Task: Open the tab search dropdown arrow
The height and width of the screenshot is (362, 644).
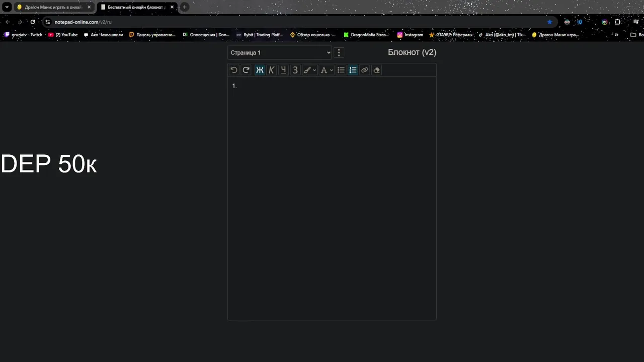Action: (x=7, y=7)
